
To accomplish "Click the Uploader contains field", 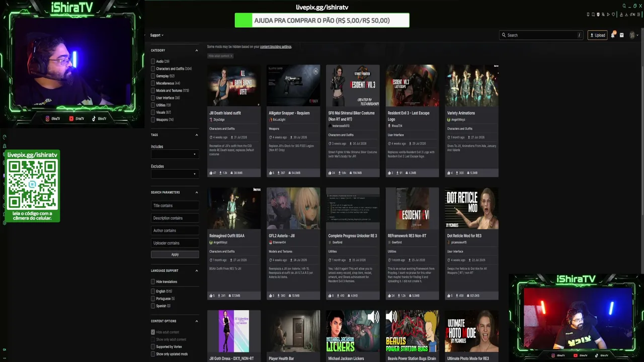I will (175, 243).
